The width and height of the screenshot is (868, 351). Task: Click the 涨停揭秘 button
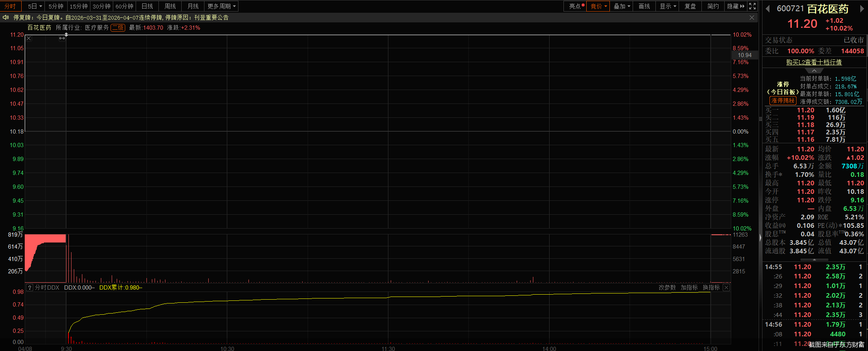(783, 100)
